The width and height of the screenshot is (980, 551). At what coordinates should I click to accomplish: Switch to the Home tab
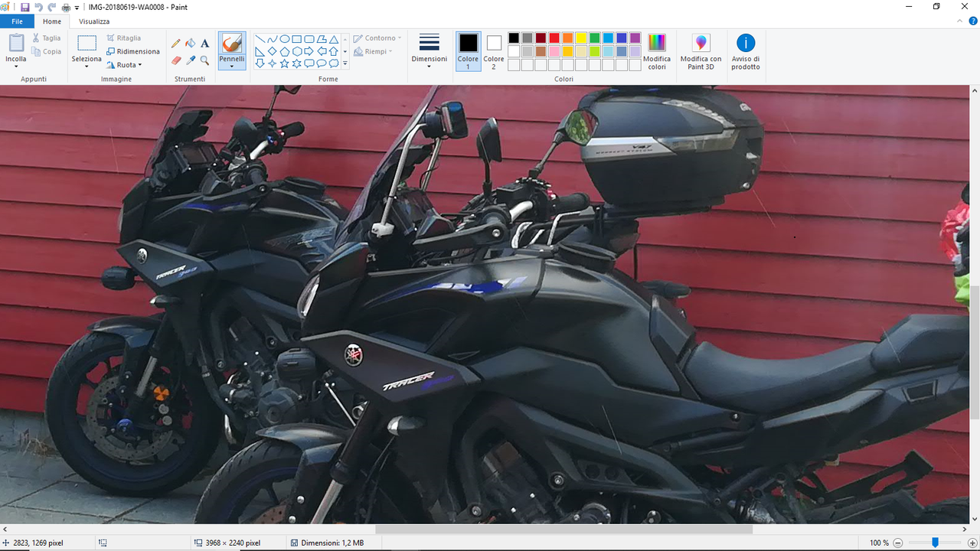tap(52, 21)
